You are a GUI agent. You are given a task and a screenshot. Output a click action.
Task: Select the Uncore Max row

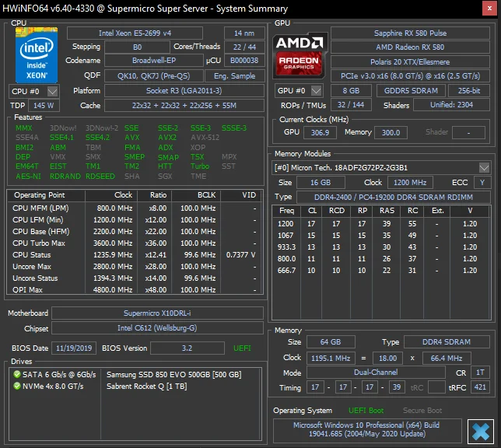(134, 267)
